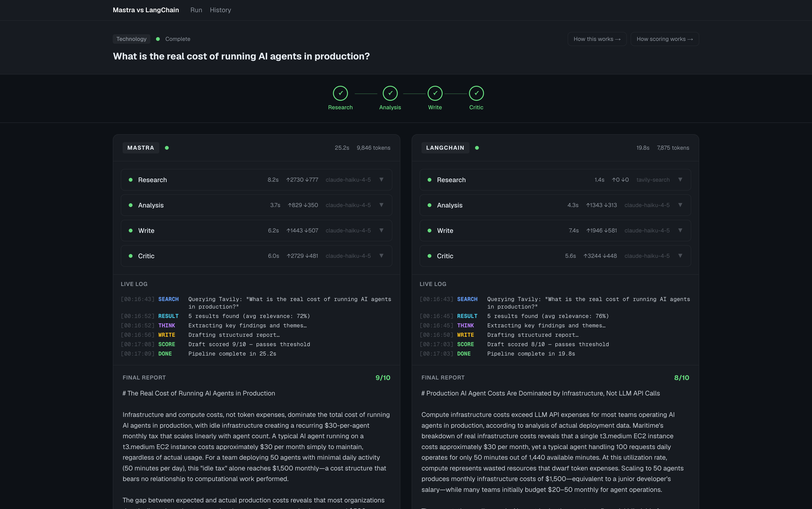Click the green status dot beside LANGCHAIN

coord(477,148)
